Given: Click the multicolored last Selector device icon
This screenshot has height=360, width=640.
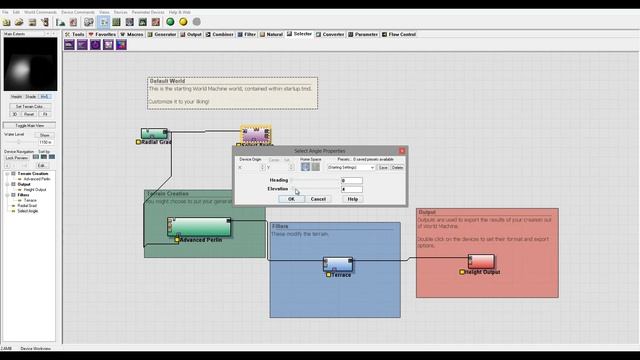Looking at the screenshot, I should pos(121,44).
